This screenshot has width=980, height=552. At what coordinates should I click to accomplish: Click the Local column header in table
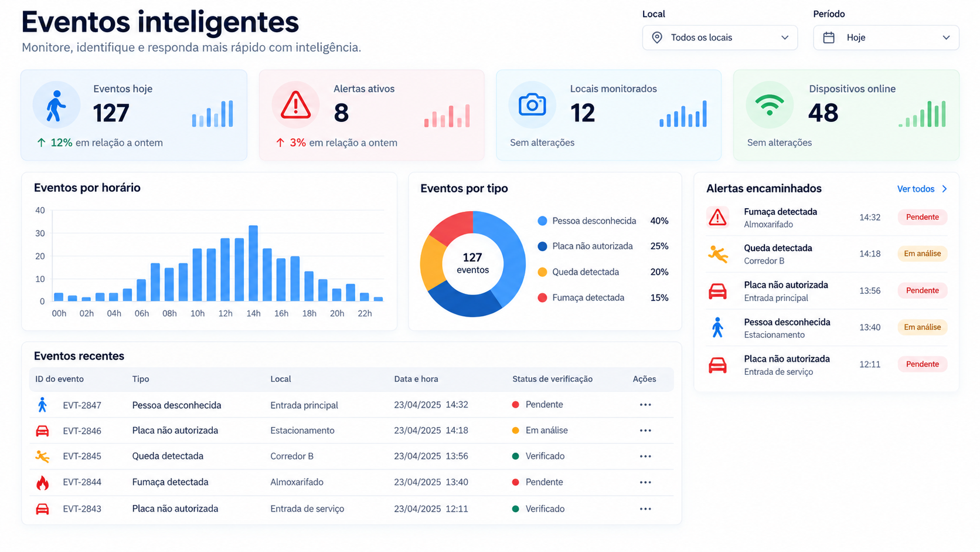coord(281,379)
